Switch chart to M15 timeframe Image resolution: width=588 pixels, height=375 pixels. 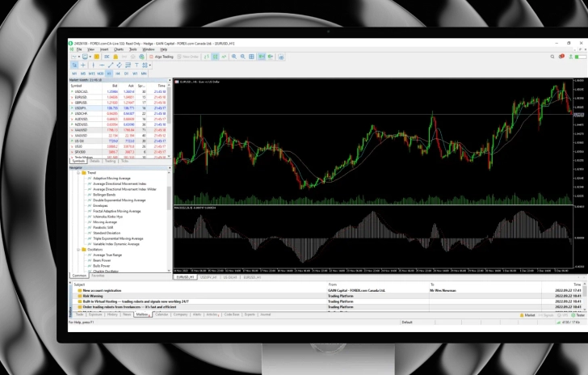tap(90, 74)
